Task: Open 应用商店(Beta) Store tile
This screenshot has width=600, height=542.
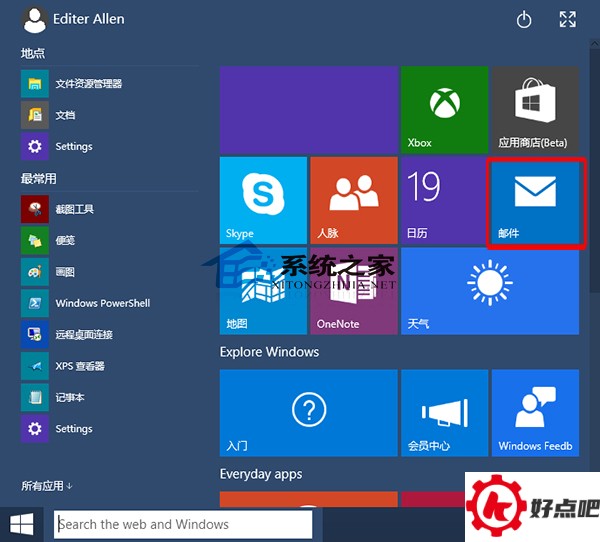Action: [535, 110]
